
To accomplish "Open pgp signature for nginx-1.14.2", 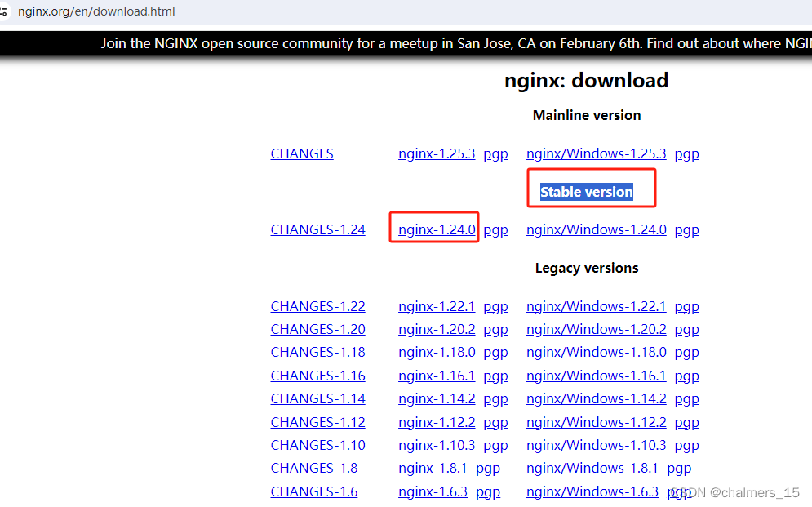I will tap(495, 398).
